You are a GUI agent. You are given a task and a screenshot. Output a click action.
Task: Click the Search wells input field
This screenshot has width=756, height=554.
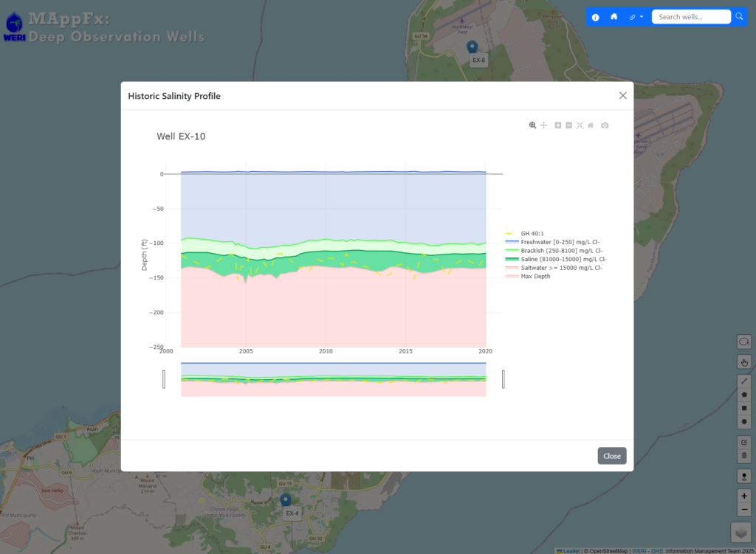coord(690,17)
